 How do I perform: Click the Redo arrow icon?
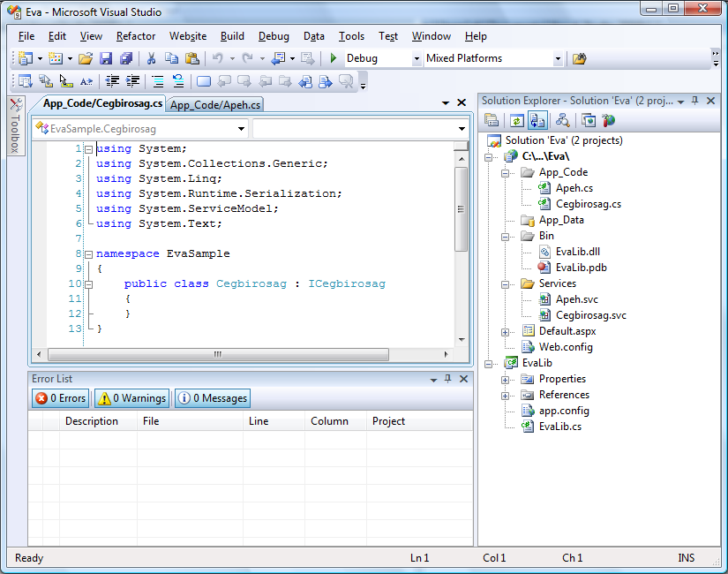[247, 58]
